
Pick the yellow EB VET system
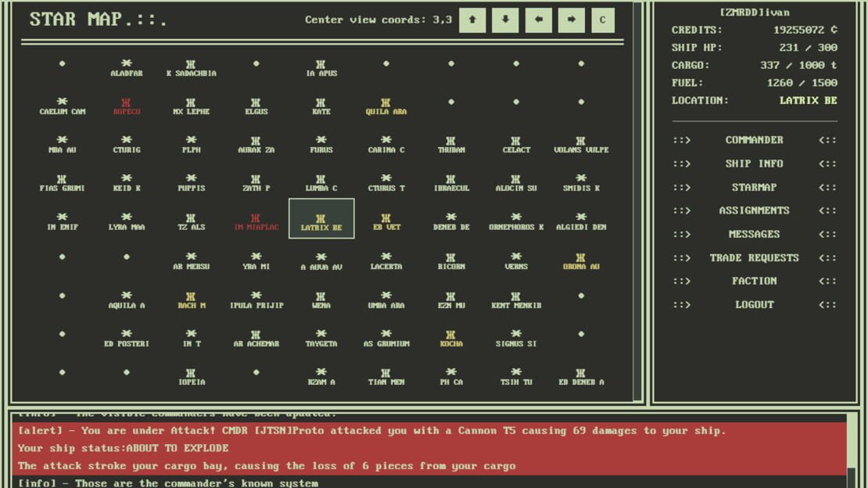click(386, 221)
